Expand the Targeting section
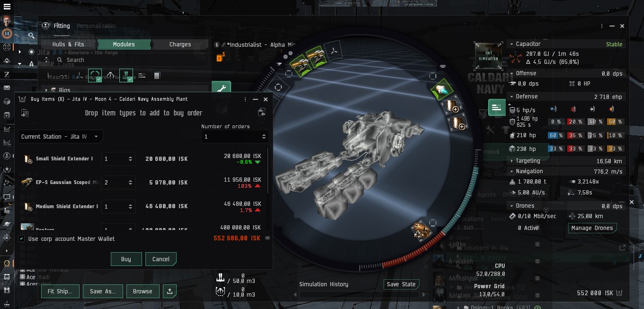644x309 pixels. pos(512,161)
